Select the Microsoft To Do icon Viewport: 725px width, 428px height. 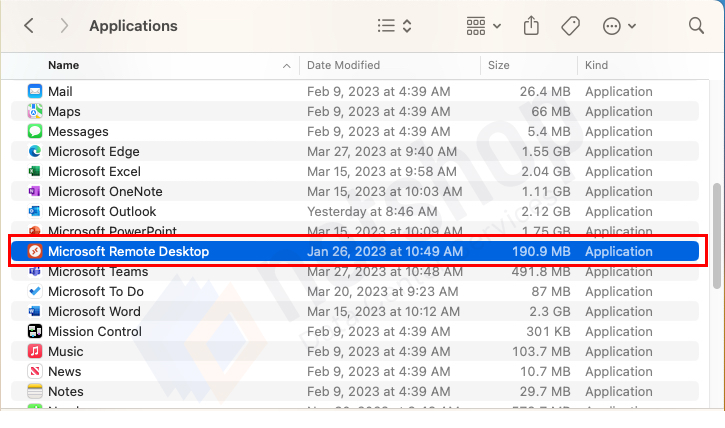click(x=35, y=291)
